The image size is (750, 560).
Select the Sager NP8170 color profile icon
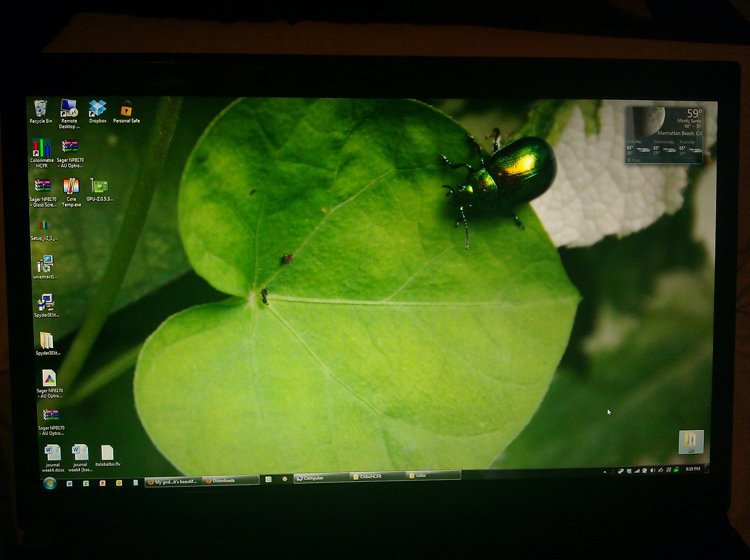pyautogui.click(x=49, y=384)
